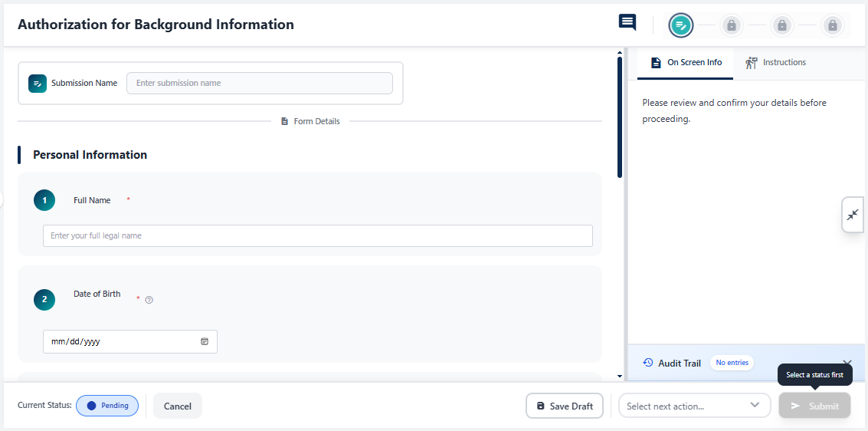Viewport: 868px width, 431px height.
Task: Click the active edit step circle
Action: (681, 25)
